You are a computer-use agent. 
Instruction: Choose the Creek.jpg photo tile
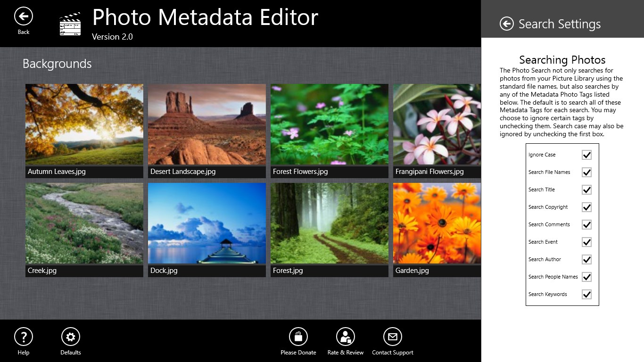(84, 223)
